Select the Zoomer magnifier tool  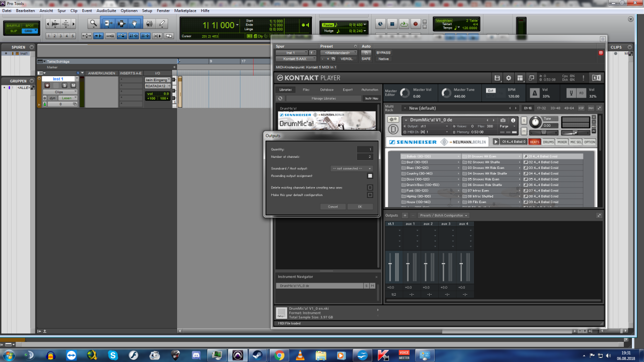tap(93, 24)
